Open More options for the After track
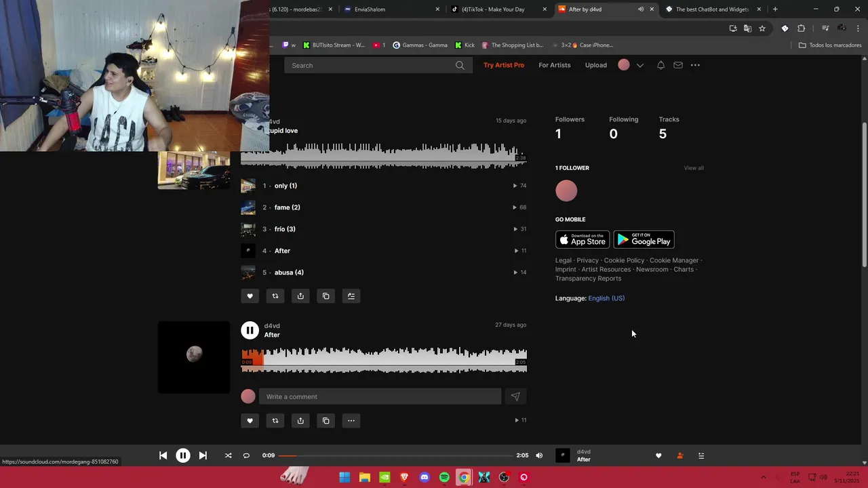 coord(351,421)
